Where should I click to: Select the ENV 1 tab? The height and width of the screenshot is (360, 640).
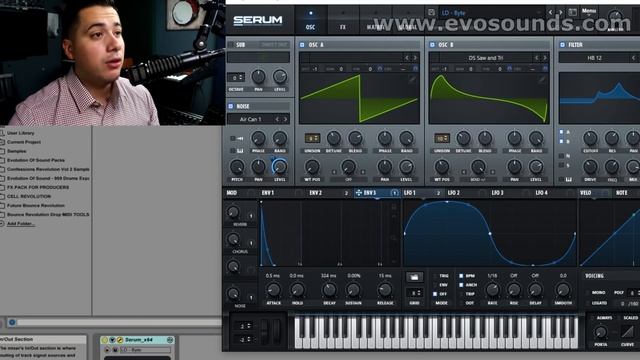tap(268, 193)
